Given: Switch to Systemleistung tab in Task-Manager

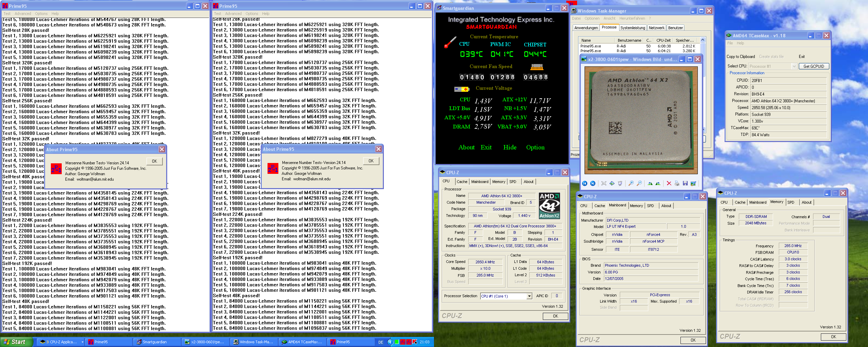Looking at the screenshot, I should (x=633, y=28).
